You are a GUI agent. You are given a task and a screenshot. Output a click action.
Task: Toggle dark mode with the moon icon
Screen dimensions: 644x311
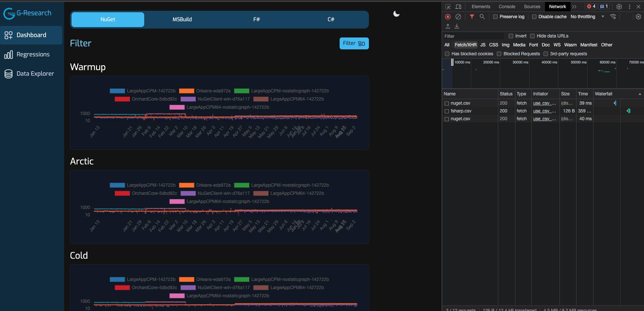[396, 14]
